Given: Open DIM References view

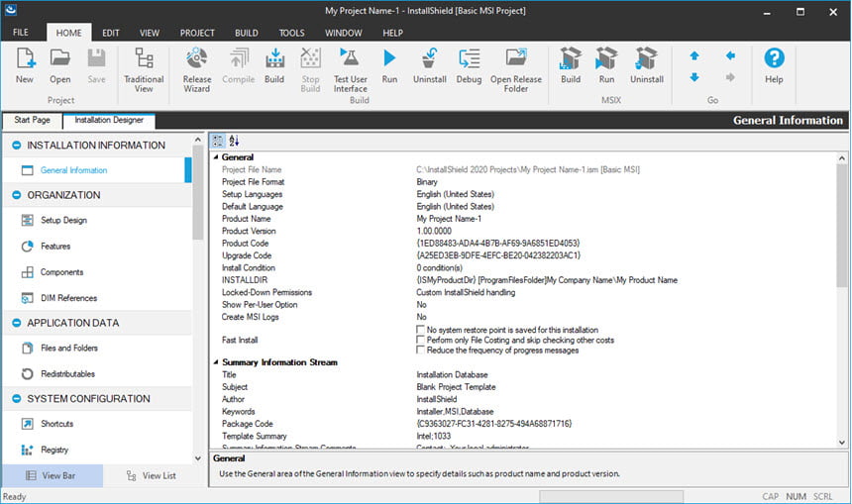Looking at the screenshot, I should click(68, 298).
